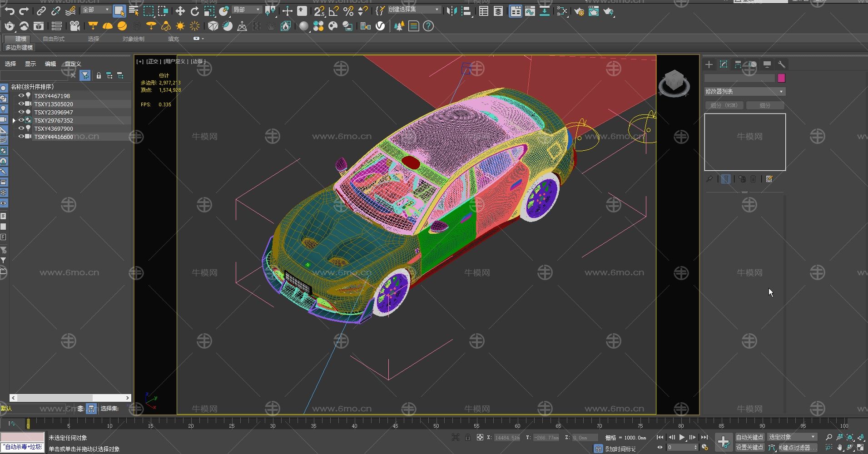Switch to the Modify panel icon
This screenshot has width=868, height=454.
pos(724,64)
